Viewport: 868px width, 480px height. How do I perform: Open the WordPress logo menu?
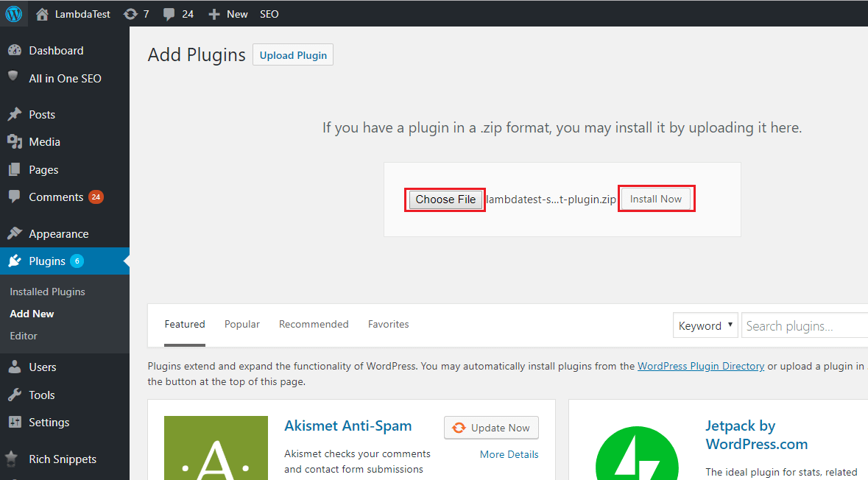pos(13,13)
